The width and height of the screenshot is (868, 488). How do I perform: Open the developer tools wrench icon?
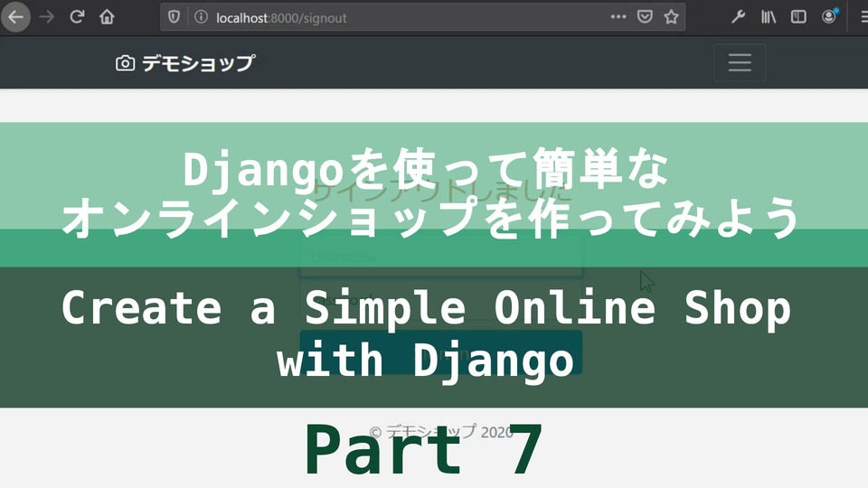[738, 17]
